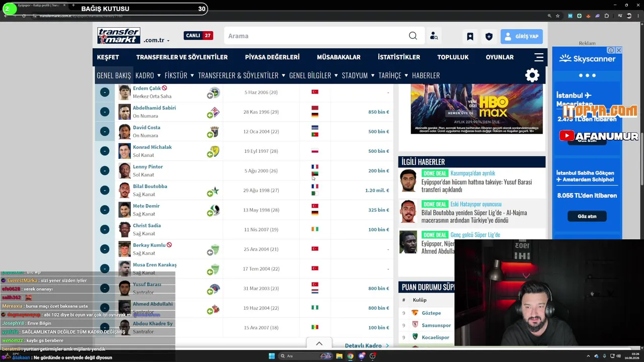Click the Yusuf Barasi news thumbnail
644x362 pixels.
pyautogui.click(x=409, y=181)
